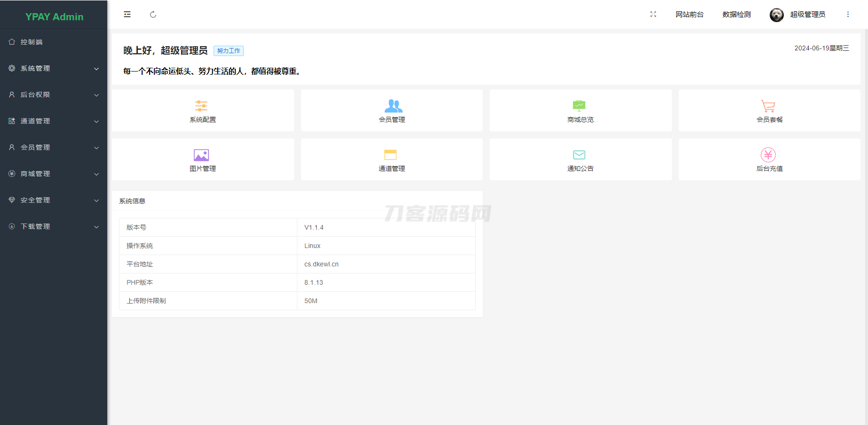Screen dimensions: 868x425
Task: Click the fullscreen icon in top bar
Action: coord(653,14)
